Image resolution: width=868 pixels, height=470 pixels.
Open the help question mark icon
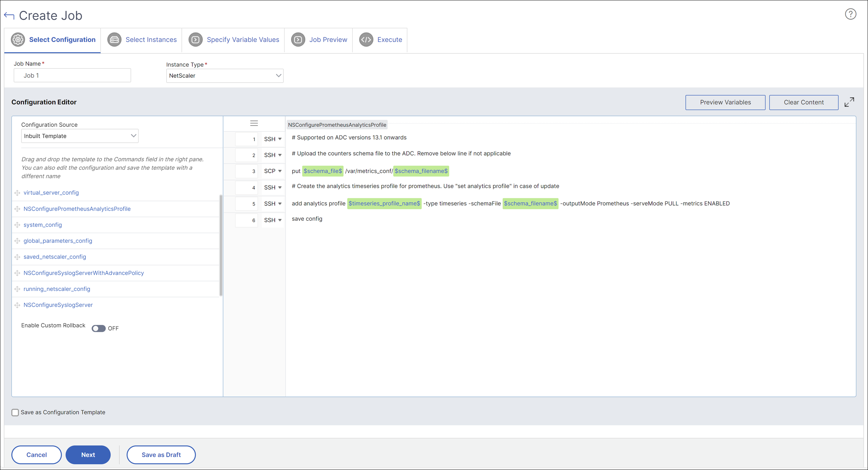click(850, 14)
